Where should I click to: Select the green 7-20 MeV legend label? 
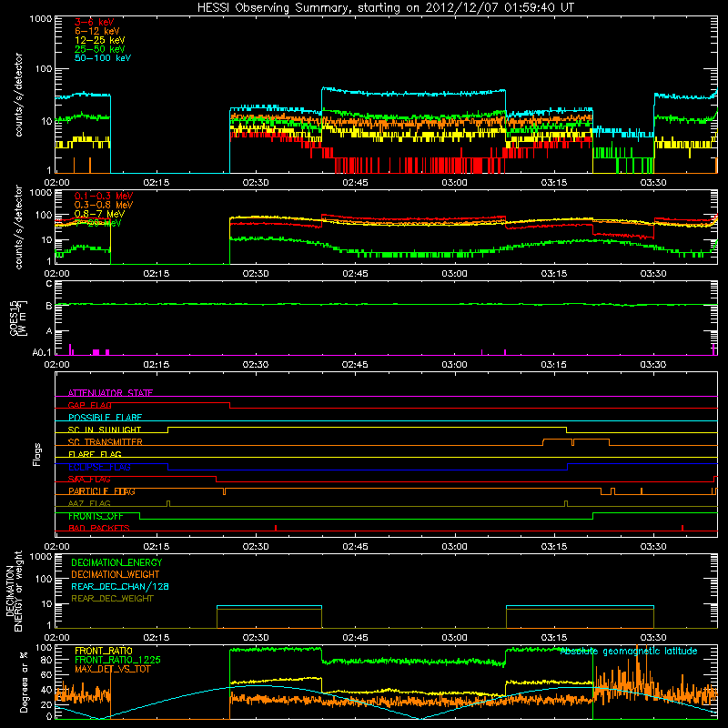(x=98, y=223)
